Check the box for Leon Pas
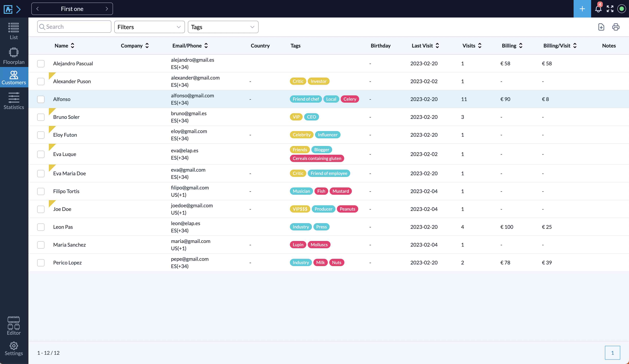The width and height of the screenshot is (629, 364). click(41, 227)
